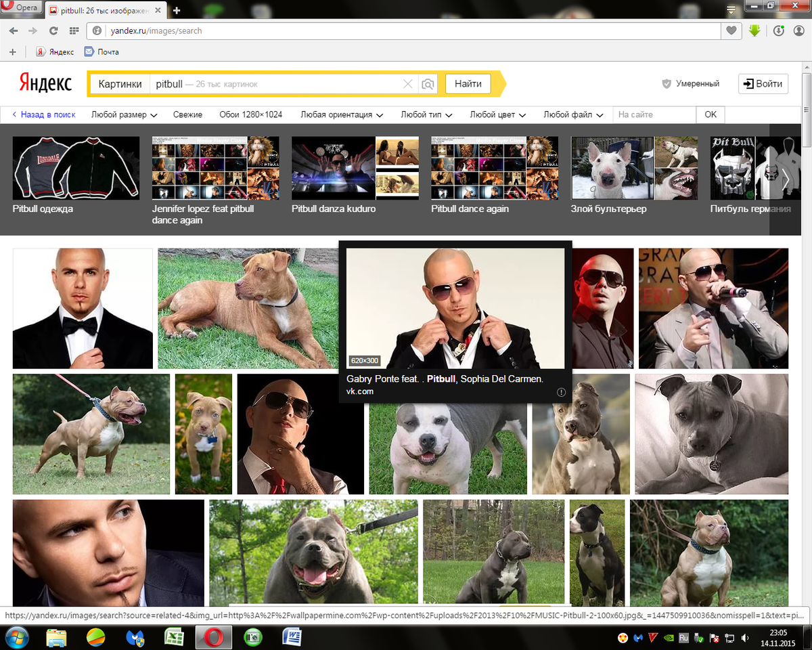Focus the На сайте input field
The image size is (812, 650).
(x=654, y=114)
